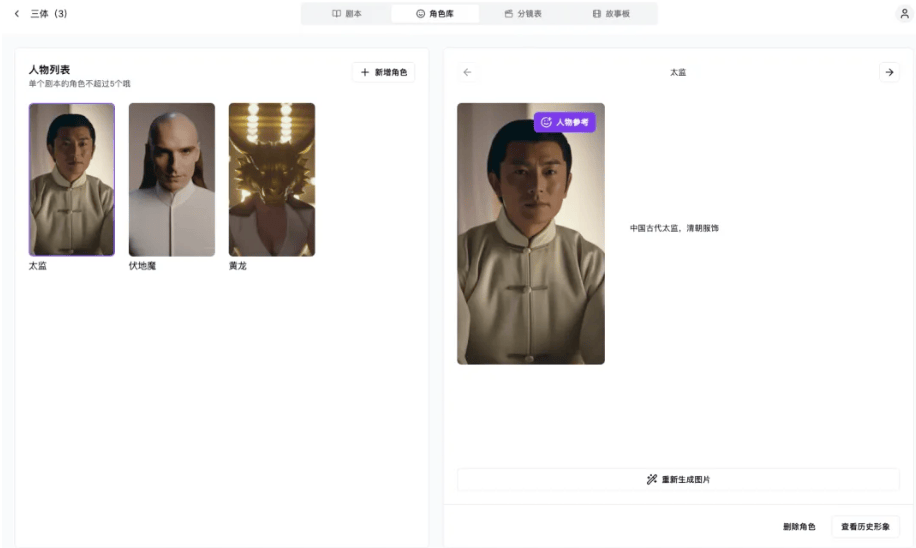Switch to the 故事板 tab
Screen dimensions: 916x548
(x=611, y=13)
